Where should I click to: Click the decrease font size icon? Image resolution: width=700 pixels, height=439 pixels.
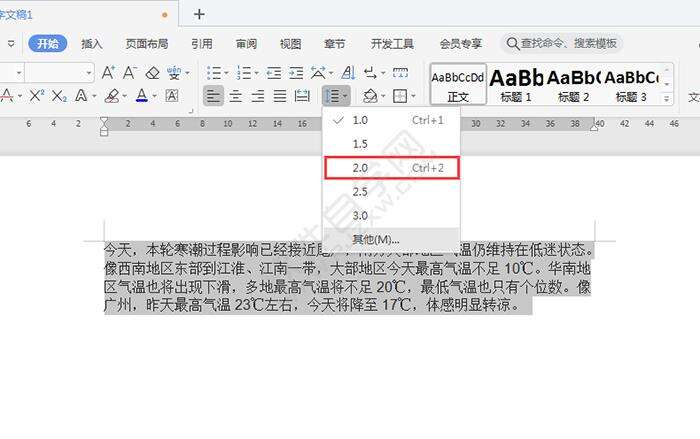129,72
